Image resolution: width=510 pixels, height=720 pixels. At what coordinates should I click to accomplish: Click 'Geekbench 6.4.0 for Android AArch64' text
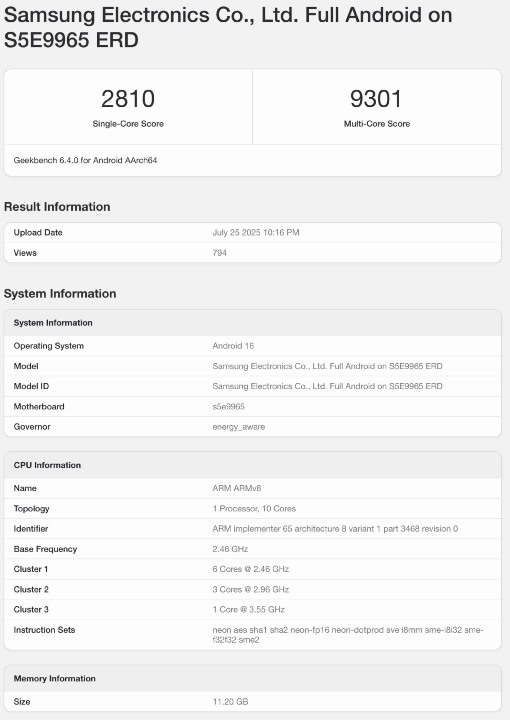tap(85, 160)
